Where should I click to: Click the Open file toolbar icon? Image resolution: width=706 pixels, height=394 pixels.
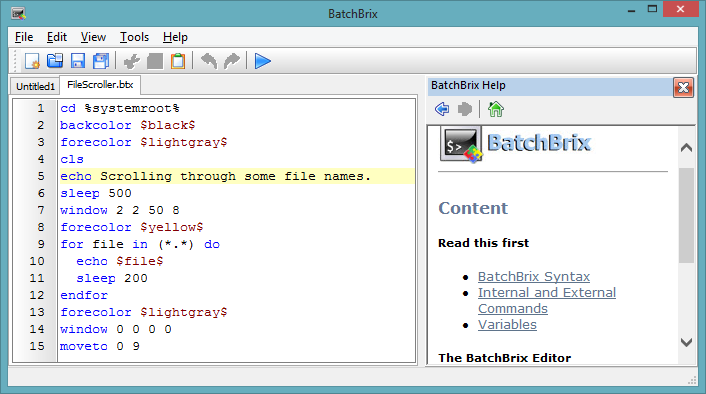tap(55, 61)
